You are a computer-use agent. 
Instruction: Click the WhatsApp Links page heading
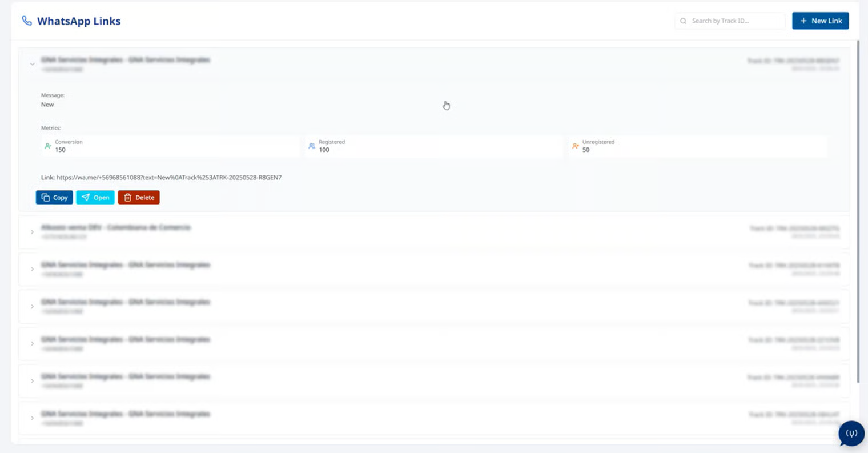(79, 21)
